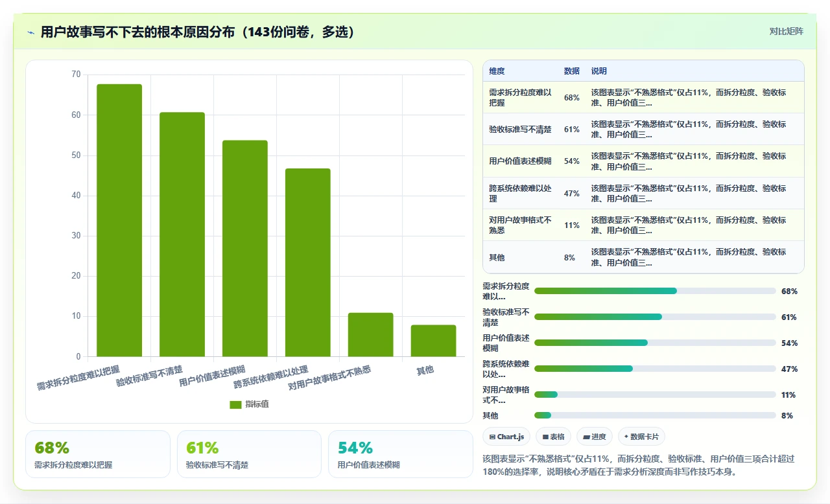830x504 pixels.
Task: Click x-axis label 跨系统依赖难以处理
Action: click(271, 377)
